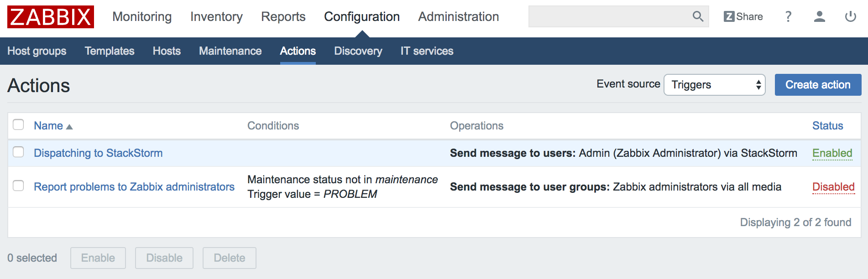The image size is (868, 279).
Task: Toggle the Disabled status of Report problems action
Action: pyautogui.click(x=833, y=187)
